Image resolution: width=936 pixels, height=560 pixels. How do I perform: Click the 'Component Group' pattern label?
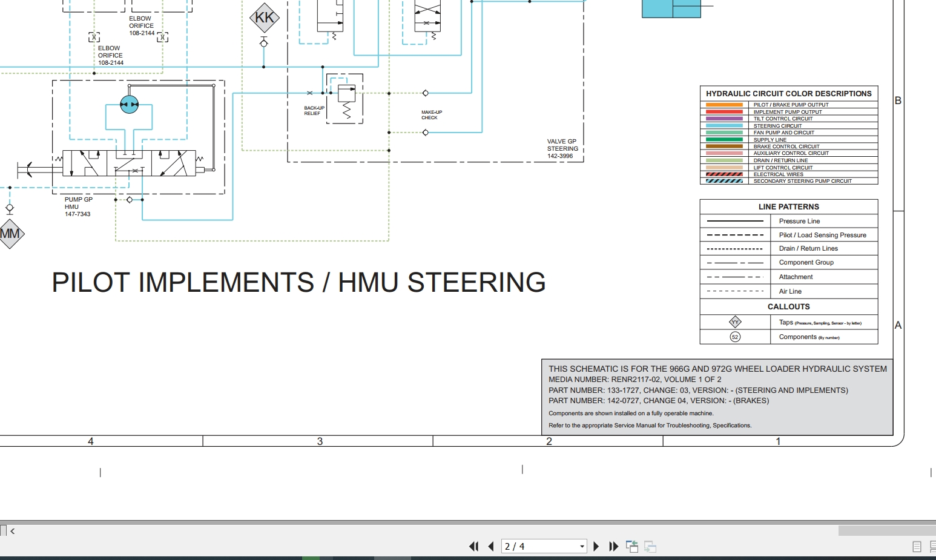(x=806, y=263)
